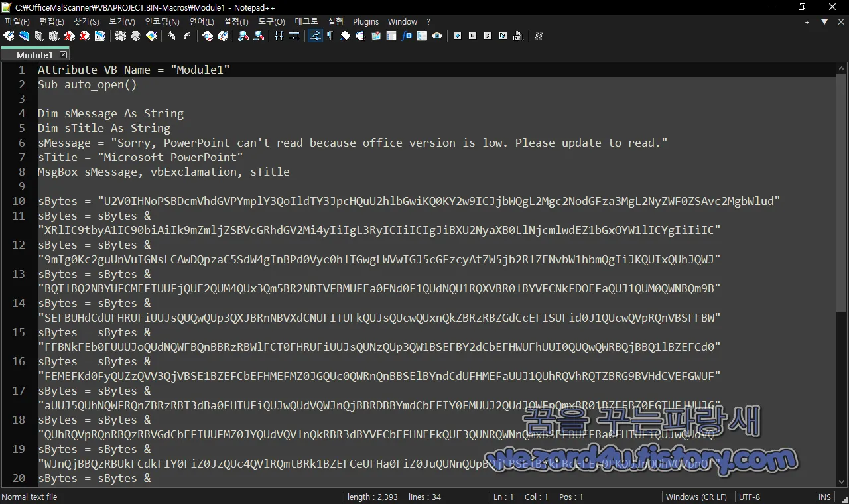Open the Replace dialog from toolbar

(223, 36)
